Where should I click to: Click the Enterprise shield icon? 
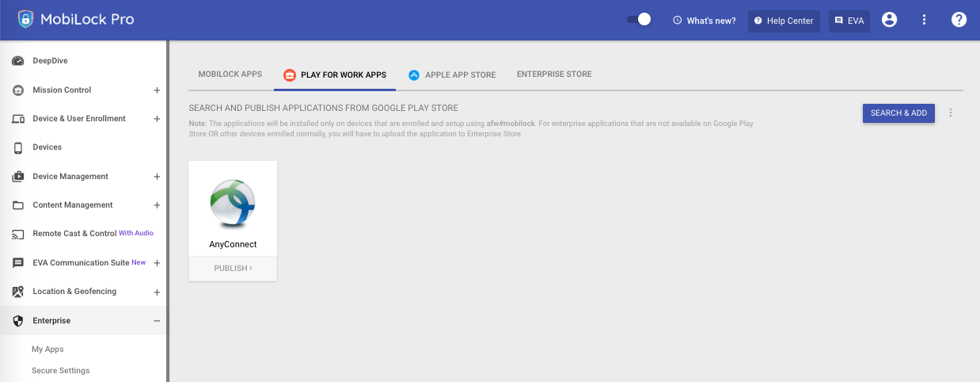(18, 321)
